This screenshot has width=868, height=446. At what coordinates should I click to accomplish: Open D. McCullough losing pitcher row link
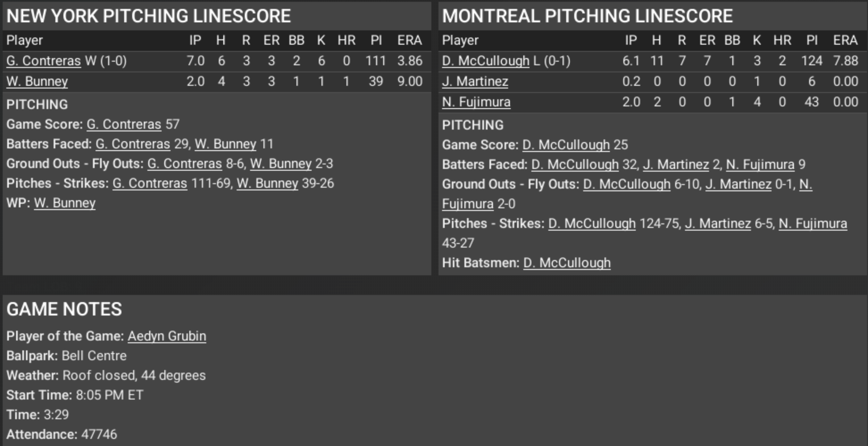[x=485, y=61]
